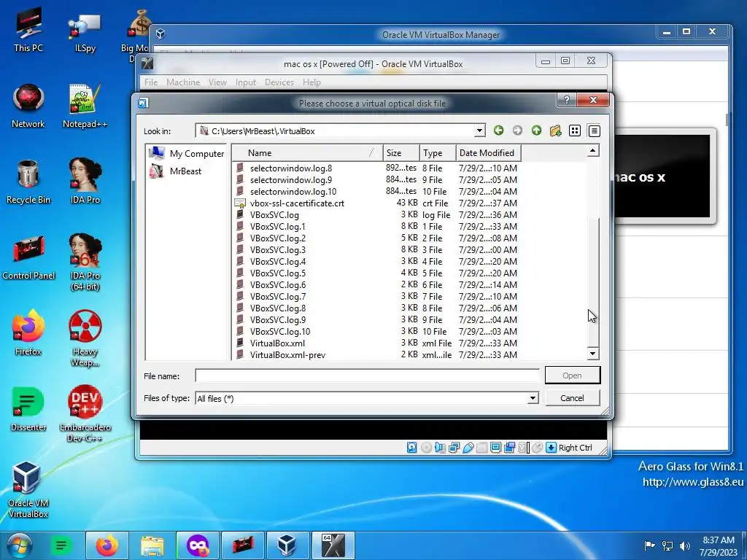
Task: Select the file selectorwindow.log.10
Action: 293,192
